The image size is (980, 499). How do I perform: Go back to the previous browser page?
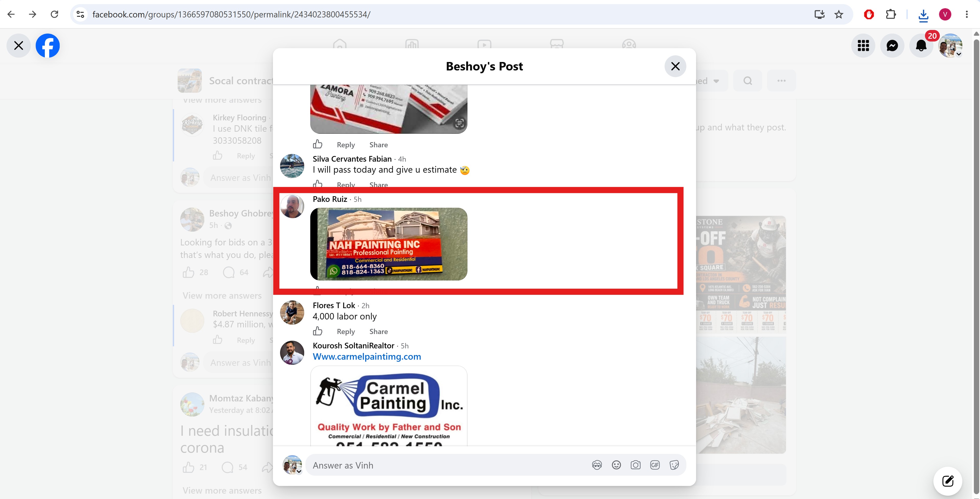[x=11, y=14]
